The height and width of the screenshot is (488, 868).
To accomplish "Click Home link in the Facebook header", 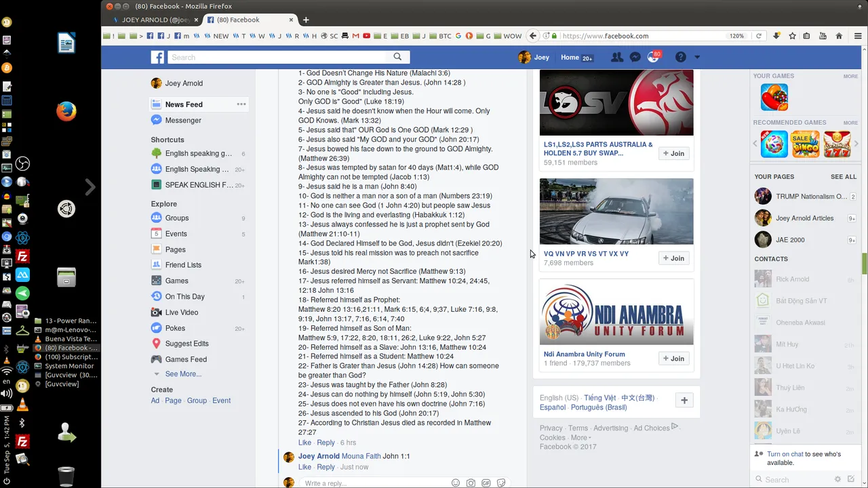I will (570, 58).
